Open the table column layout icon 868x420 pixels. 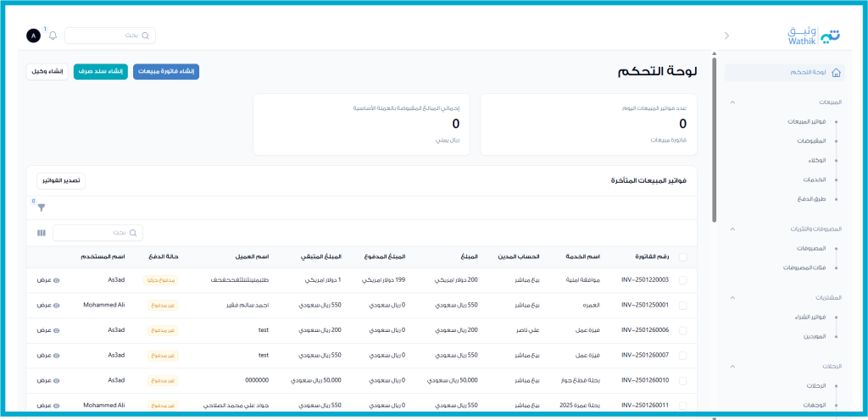point(42,233)
